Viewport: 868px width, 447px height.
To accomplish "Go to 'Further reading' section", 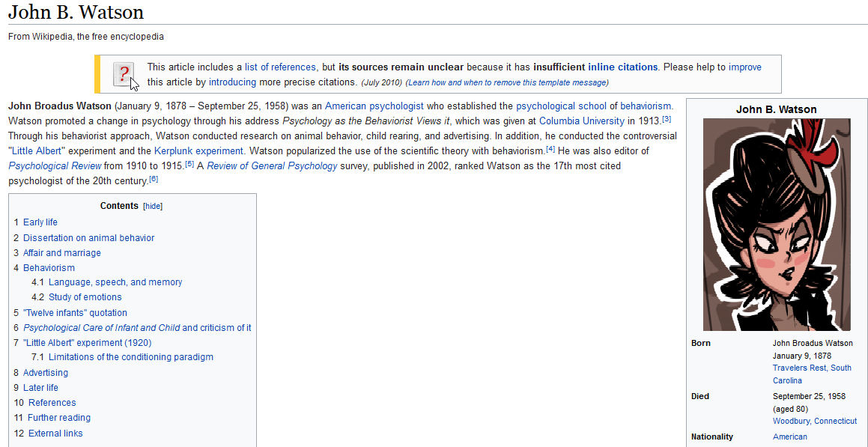I will [x=59, y=418].
